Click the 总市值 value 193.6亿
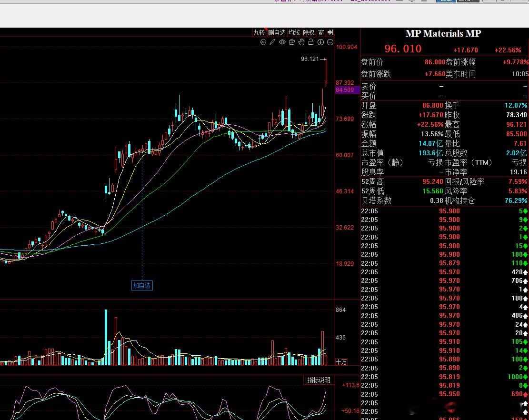This screenshot has height=420, width=529. click(x=430, y=153)
